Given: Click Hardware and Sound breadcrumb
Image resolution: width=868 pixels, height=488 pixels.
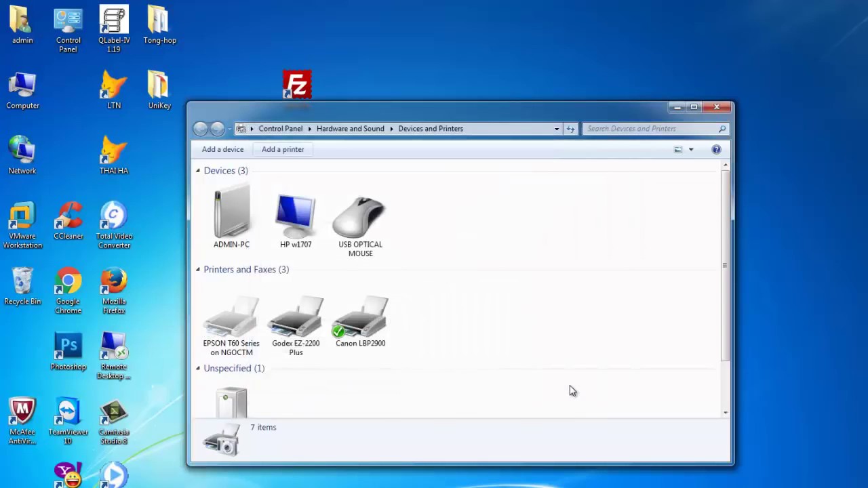Looking at the screenshot, I should [350, 129].
